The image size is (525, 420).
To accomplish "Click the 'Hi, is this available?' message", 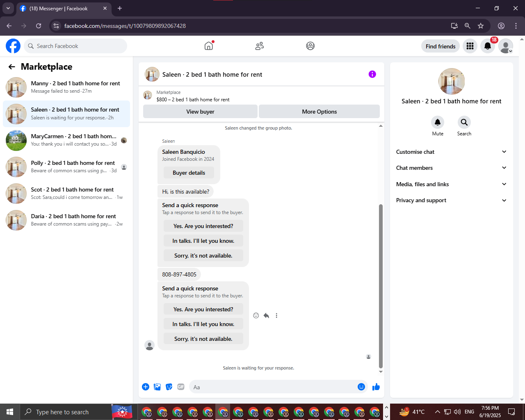I will (185, 192).
